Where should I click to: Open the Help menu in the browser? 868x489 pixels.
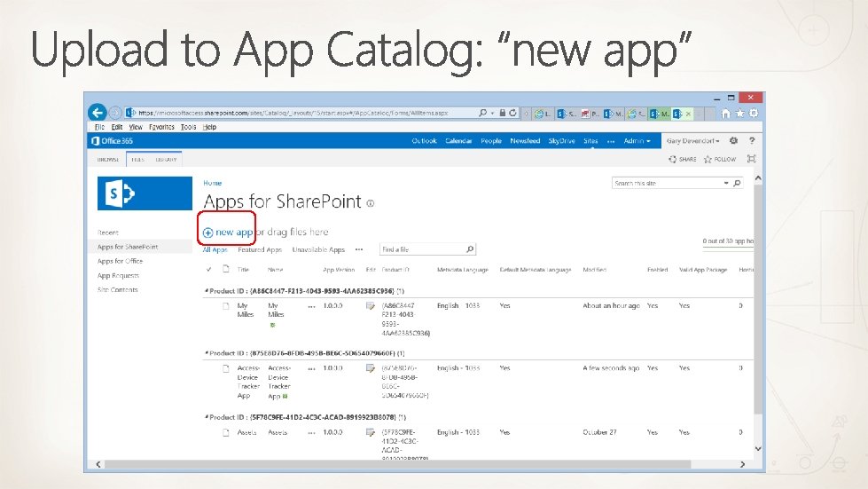pyautogui.click(x=209, y=127)
